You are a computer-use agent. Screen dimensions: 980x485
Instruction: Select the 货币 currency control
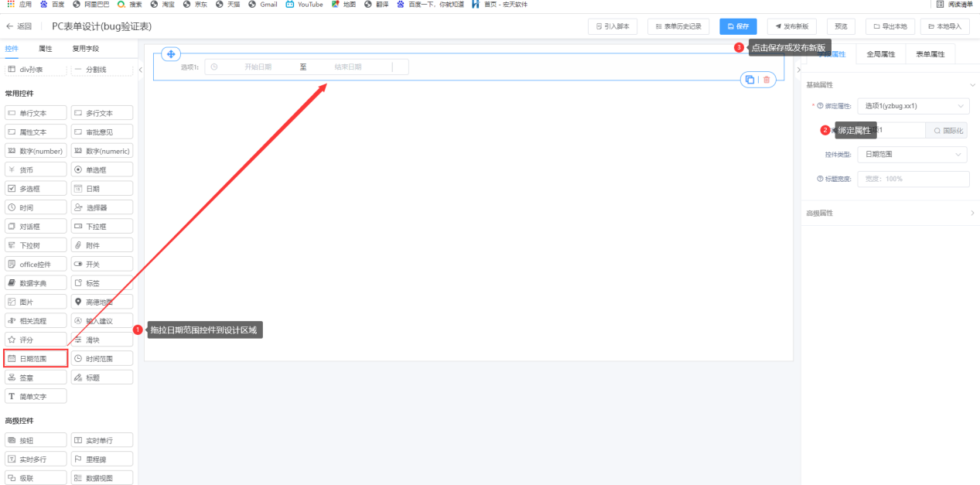[36, 170]
